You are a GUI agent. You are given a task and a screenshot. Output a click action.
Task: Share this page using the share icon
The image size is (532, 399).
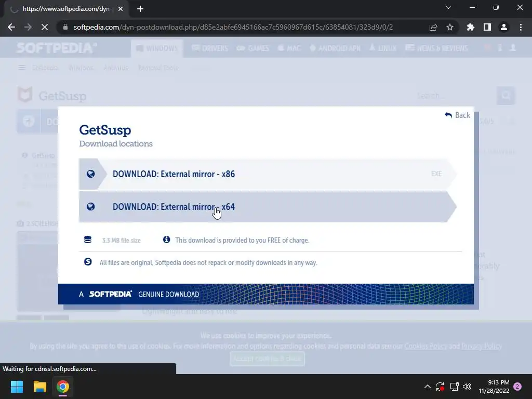click(433, 27)
